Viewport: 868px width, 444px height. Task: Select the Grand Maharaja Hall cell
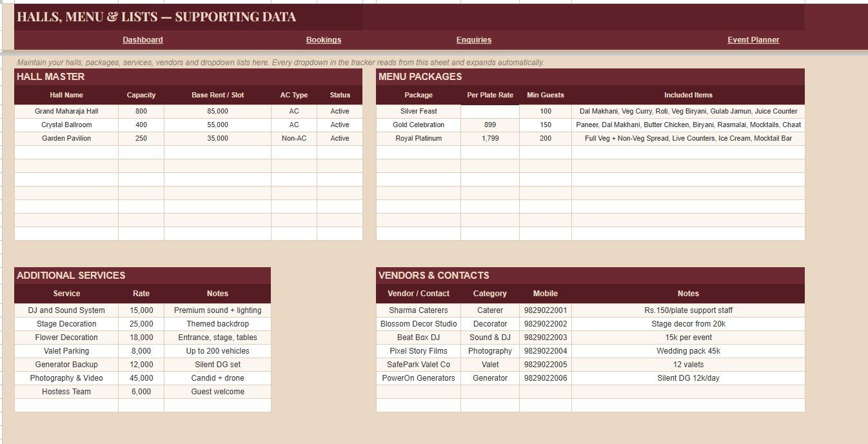coord(66,112)
